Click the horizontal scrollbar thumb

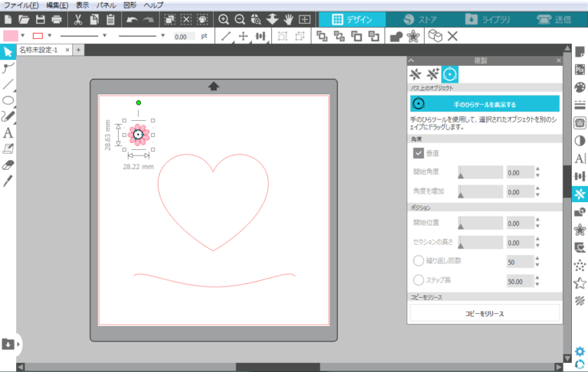pyautogui.click(x=277, y=367)
